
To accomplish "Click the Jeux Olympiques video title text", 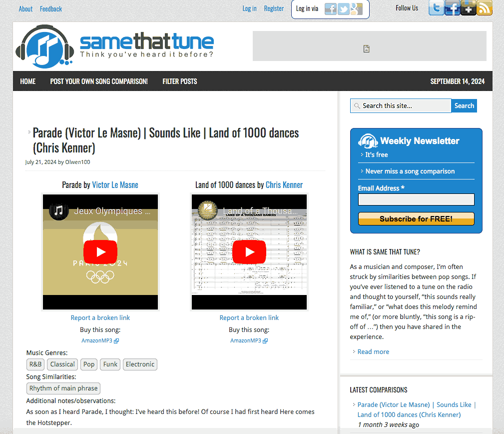I will click(112, 211).
